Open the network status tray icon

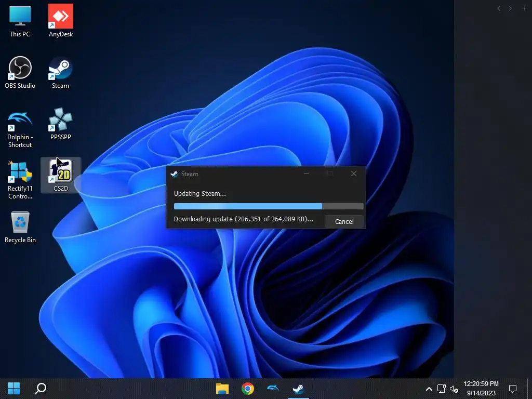tap(442, 389)
